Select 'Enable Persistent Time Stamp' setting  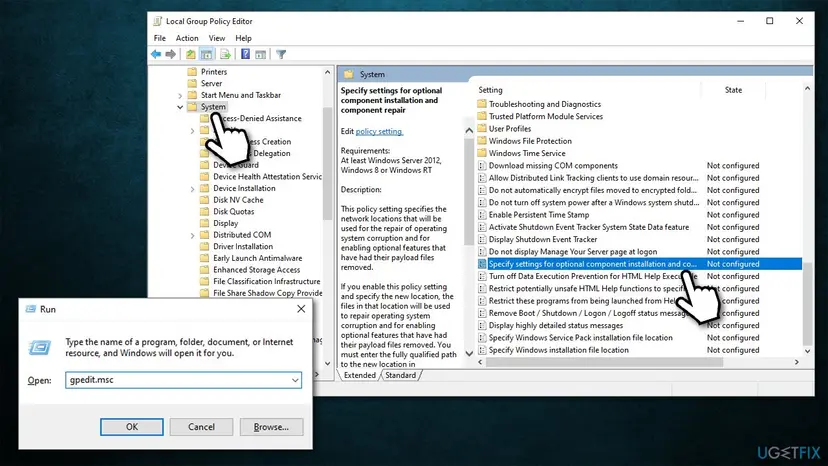[x=539, y=215]
